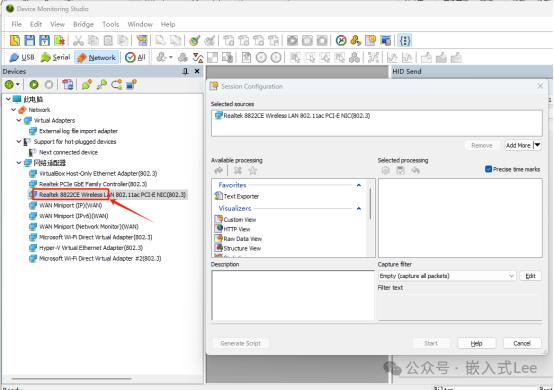Open the Window menu
Viewport: 554px width, 390px height.
pyautogui.click(x=140, y=24)
